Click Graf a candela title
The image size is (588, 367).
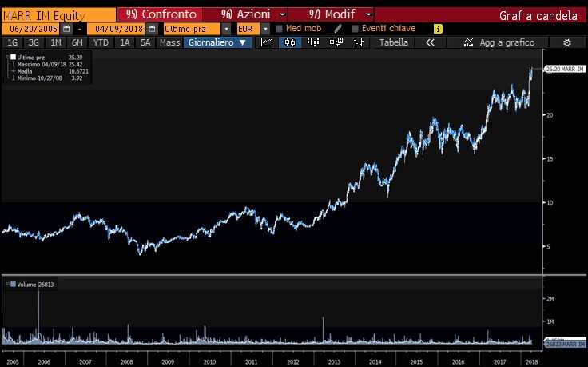(x=538, y=16)
